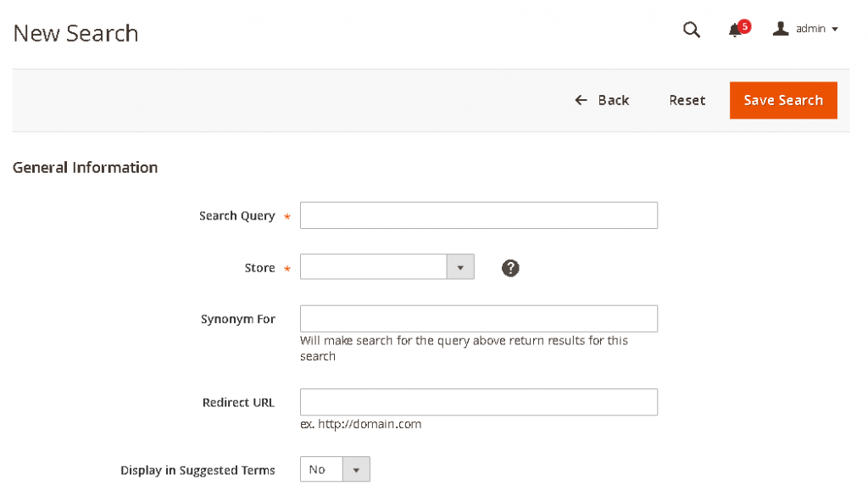868x491 pixels.
Task: Open the Display in Suggested Terms dropdown
Action: (355, 468)
